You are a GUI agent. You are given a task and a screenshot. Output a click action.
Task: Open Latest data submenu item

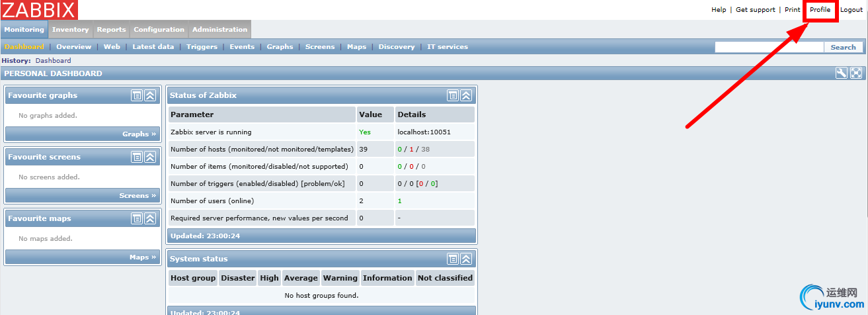(153, 47)
